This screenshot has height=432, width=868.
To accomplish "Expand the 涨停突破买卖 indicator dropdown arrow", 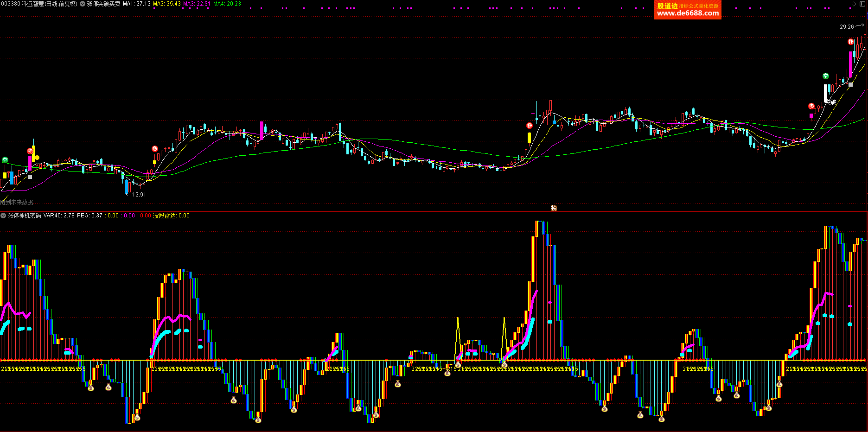I will (x=83, y=4).
